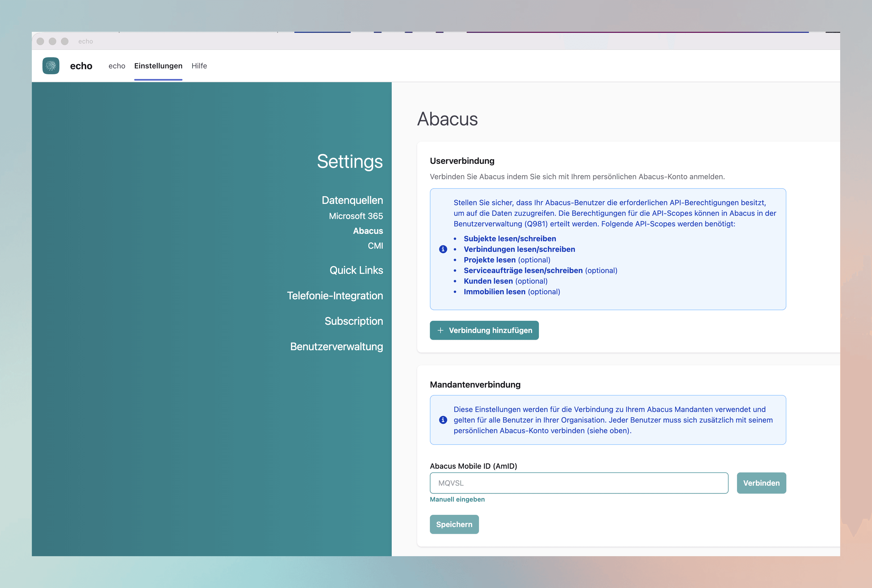Open Subscription settings
The width and height of the screenshot is (872, 588).
(x=354, y=321)
